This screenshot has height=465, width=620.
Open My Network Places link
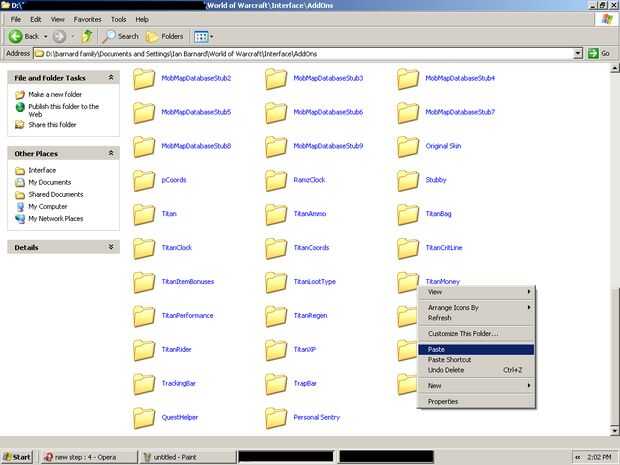tap(56, 219)
